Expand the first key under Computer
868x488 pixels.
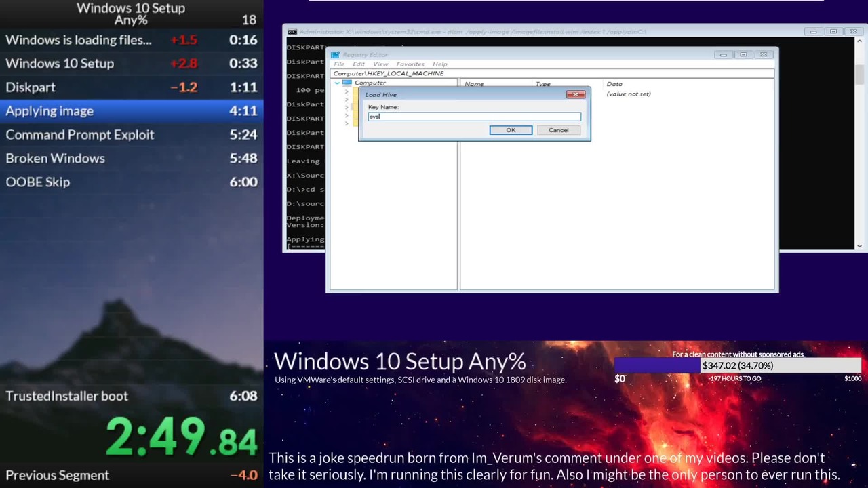click(347, 91)
